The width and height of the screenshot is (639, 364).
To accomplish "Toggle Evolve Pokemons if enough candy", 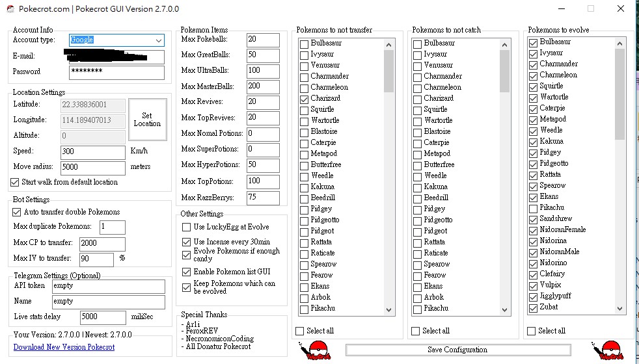I will point(186,255).
